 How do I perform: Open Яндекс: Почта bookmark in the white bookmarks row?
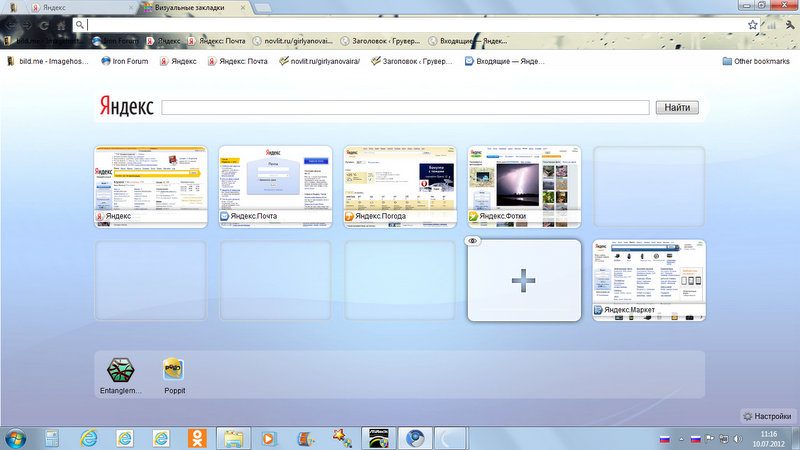click(x=238, y=61)
